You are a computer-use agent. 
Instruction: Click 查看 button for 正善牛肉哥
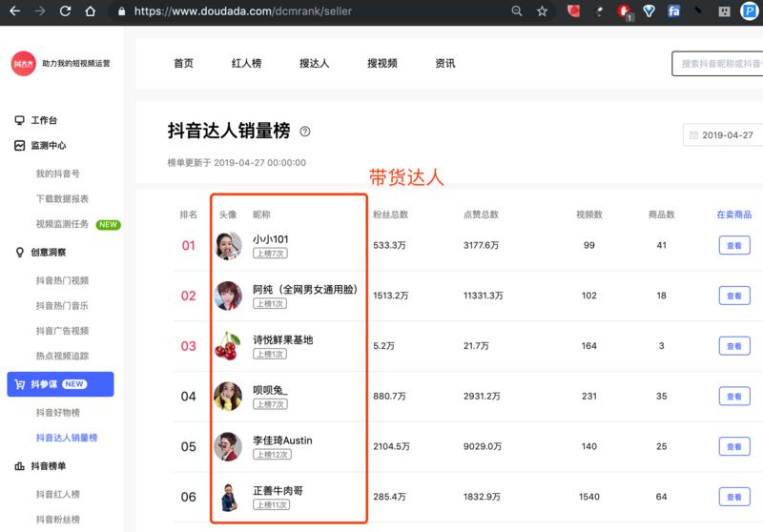click(734, 497)
